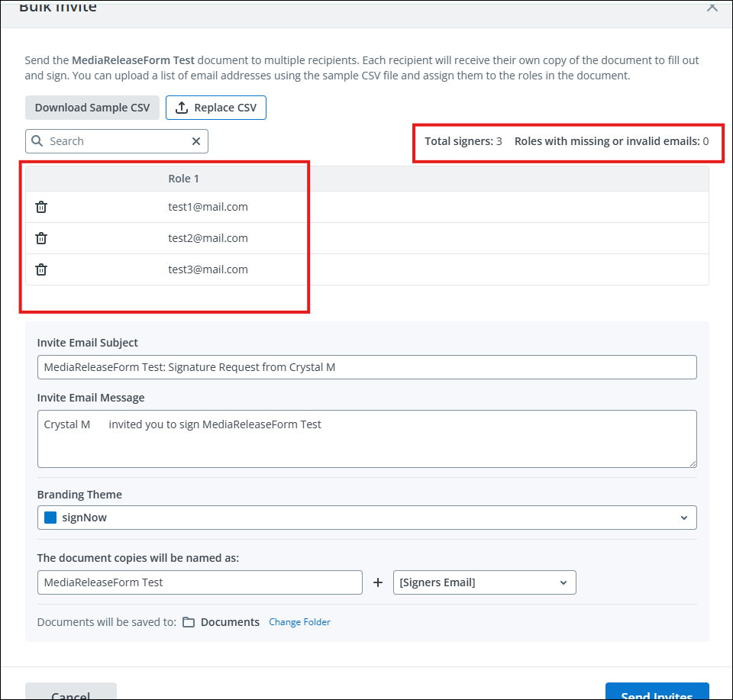The height and width of the screenshot is (700, 733).
Task: Delete the test2@mail.com row
Action: pyautogui.click(x=41, y=238)
